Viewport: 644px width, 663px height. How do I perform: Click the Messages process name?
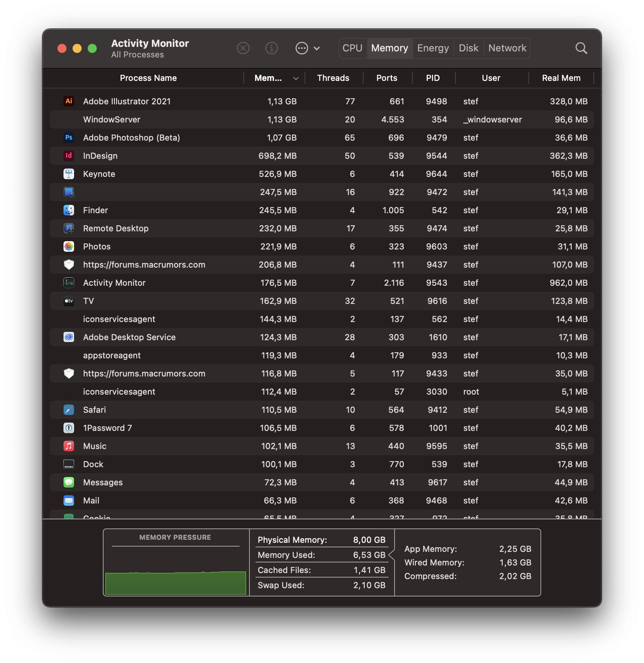[103, 482]
